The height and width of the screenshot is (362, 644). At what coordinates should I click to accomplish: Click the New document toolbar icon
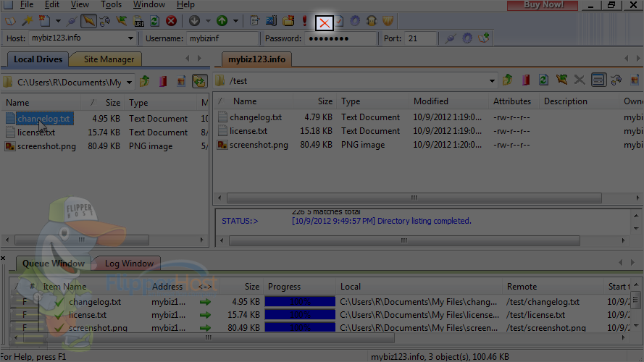44,21
